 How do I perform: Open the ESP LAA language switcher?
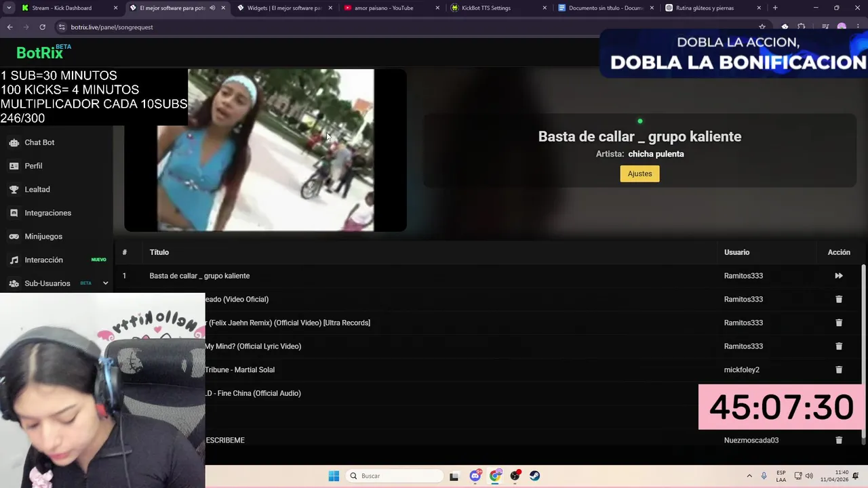(x=781, y=476)
